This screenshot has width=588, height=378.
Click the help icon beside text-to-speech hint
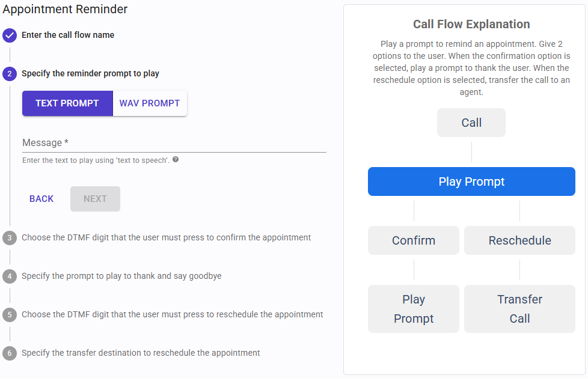coord(176,160)
